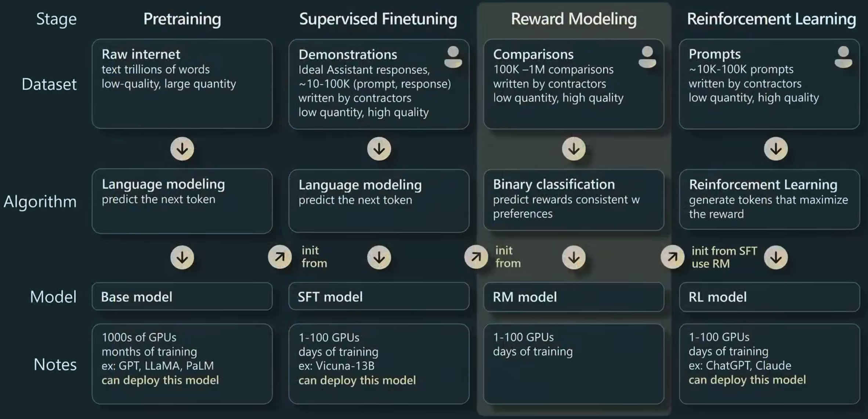The width and height of the screenshot is (868, 419).
Task: Select the Pretraining stage heading
Action: coord(182,19)
